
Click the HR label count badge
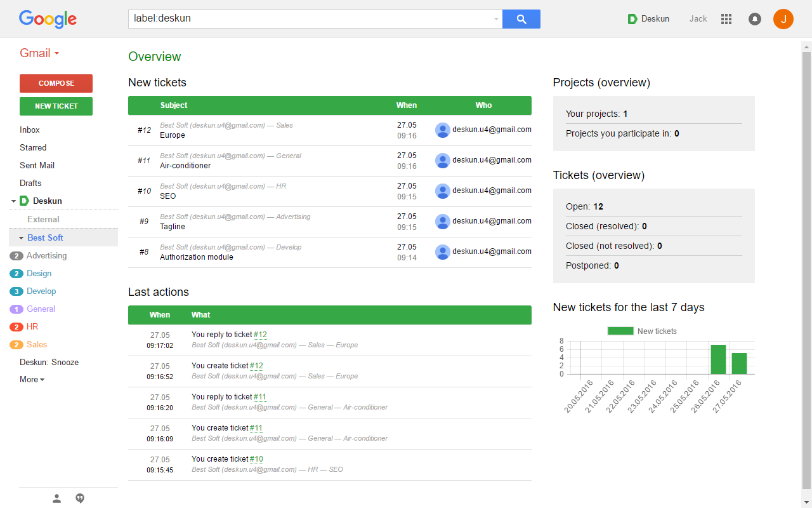(16, 327)
